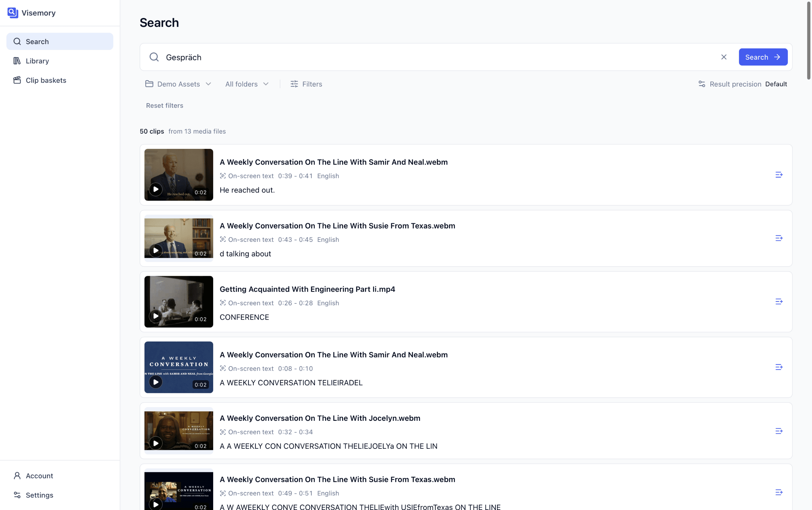812x510 pixels.
Task: Add TELIEIRADEL clip to basket
Action: click(779, 367)
